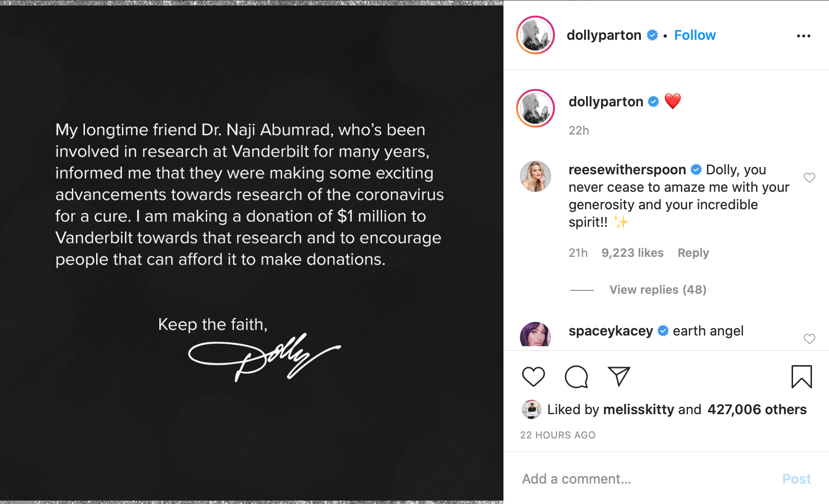Like reesewitherspoon's comment
Screen dimensions: 829x504
(x=809, y=178)
